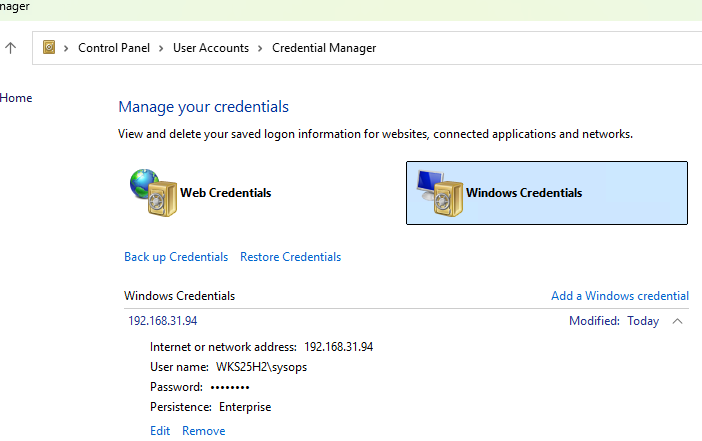
Task: Remove the 192.168.31.94 credential
Action: coord(203,431)
